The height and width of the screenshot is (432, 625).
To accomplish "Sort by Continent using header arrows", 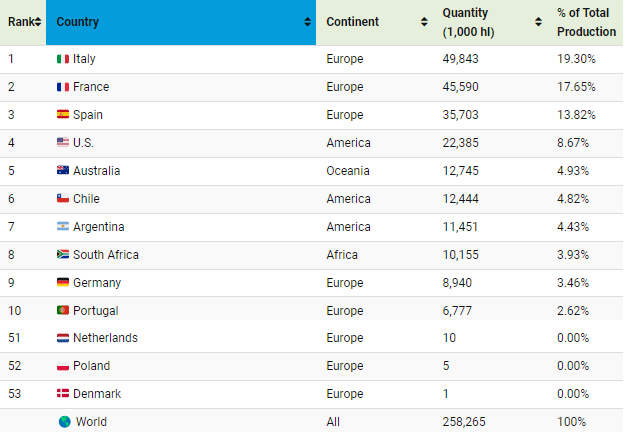I will pos(424,22).
